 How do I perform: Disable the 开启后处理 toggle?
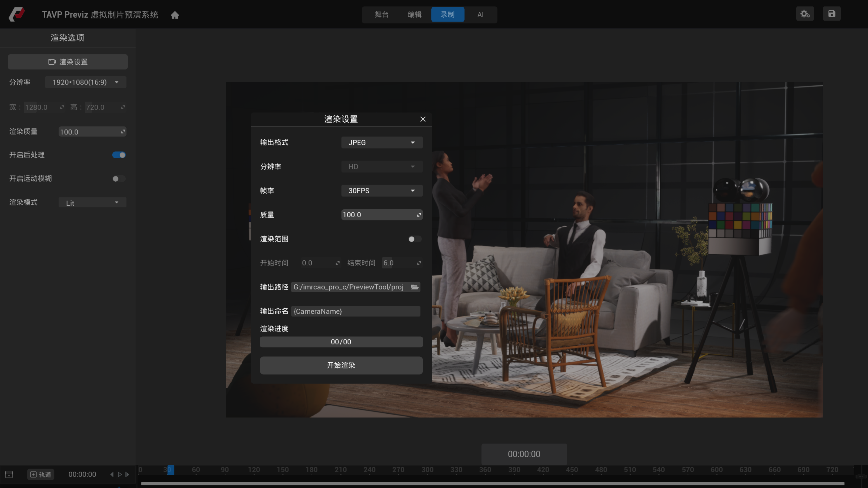coord(119,155)
